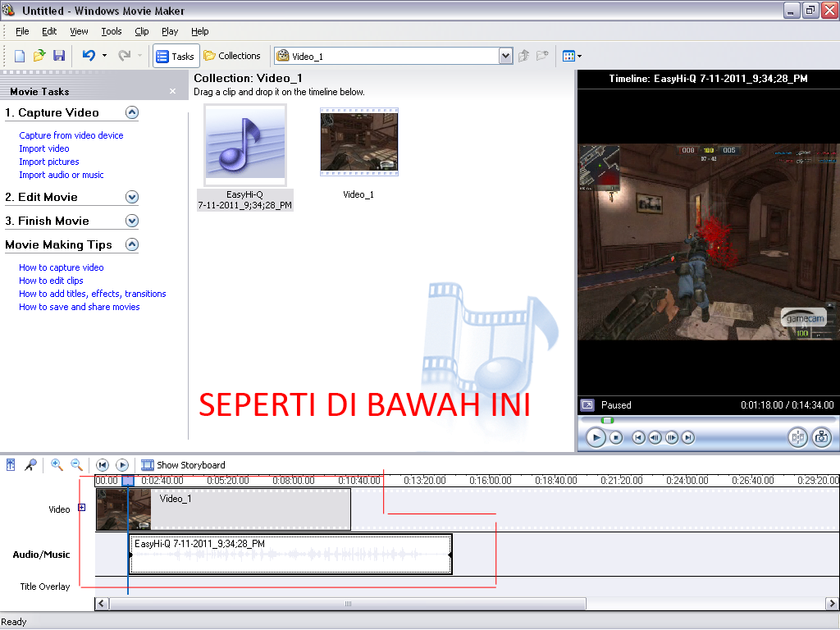The image size is (840, 630).
Task: Click the monitor seek bar handle
Action: [607, 421]
